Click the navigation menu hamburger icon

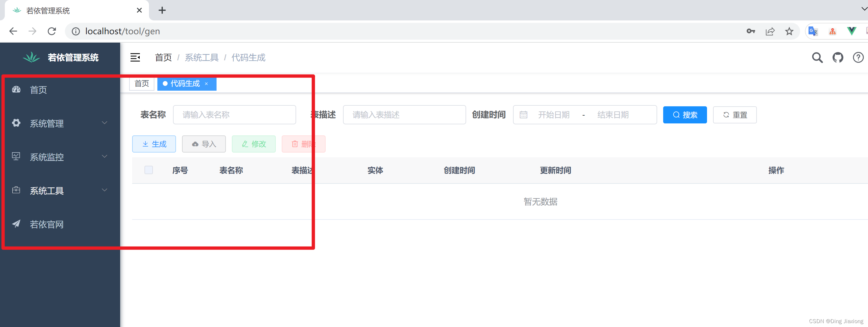point(135,57)
